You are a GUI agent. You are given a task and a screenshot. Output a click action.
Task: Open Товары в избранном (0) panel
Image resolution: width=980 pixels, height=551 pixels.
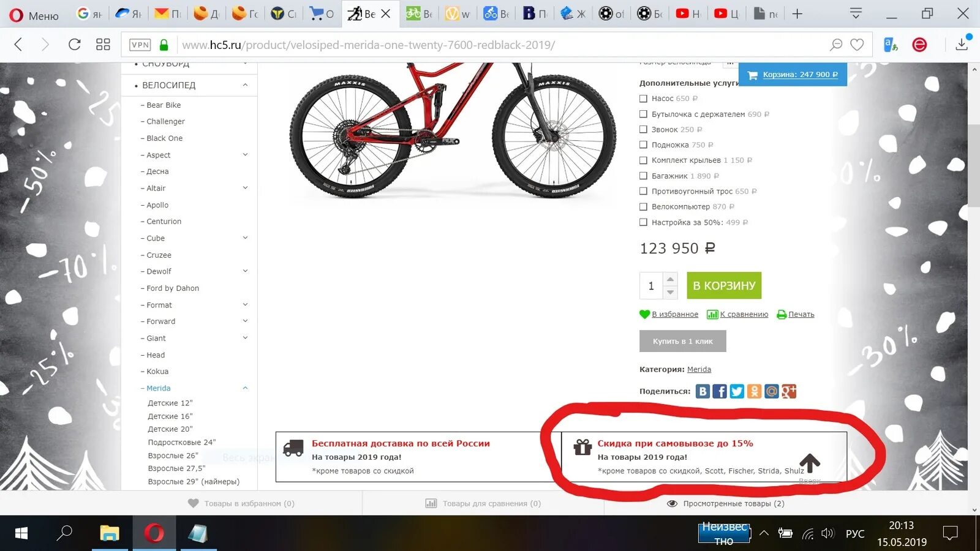[x=241, y=503]
